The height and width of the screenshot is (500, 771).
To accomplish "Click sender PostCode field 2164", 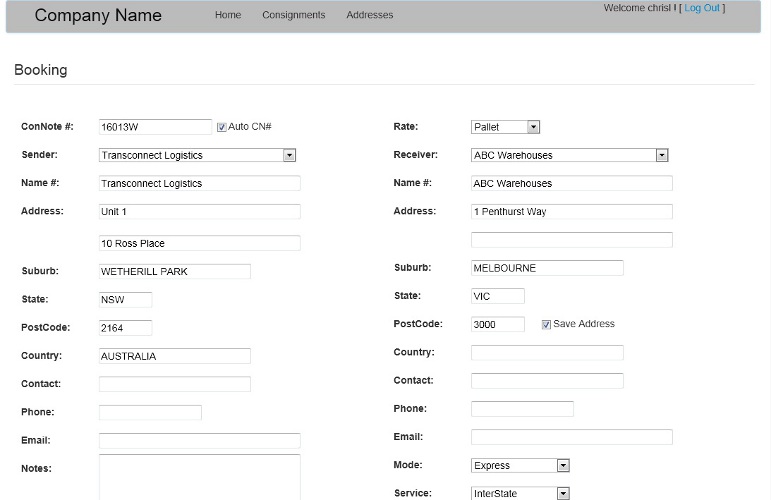I will pyautogui.click(x=125, y=328).
